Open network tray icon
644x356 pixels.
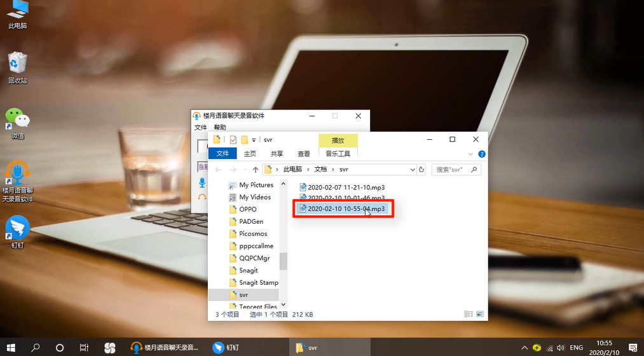550,348
